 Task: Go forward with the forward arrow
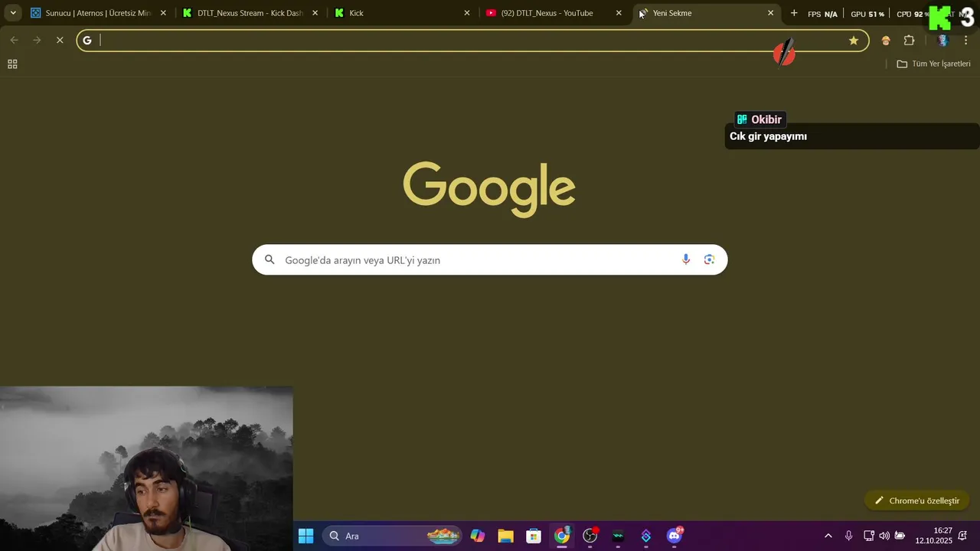click(37, 41)
